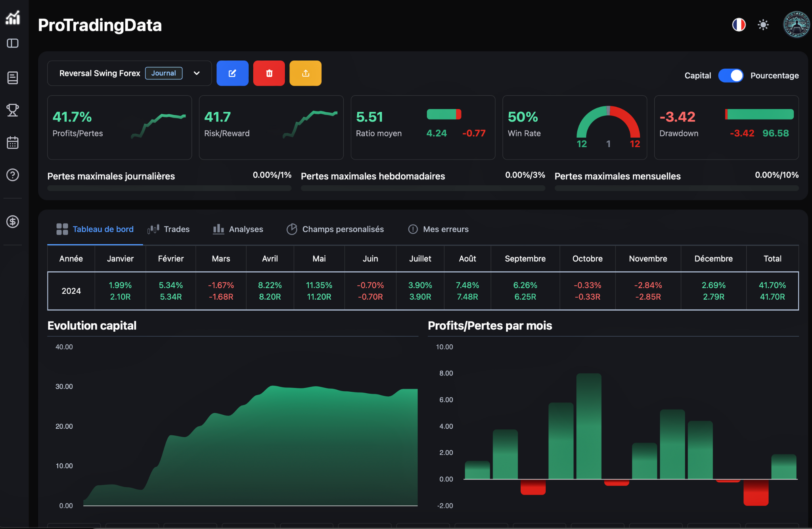This screenshot has height=529, width=812.
Task: Click the yellow export button
Action: pos(305,73)
